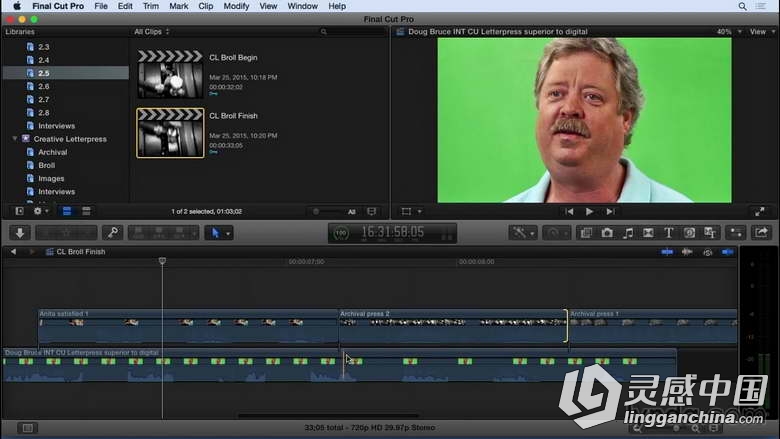Select the Archival press 2 timeline clip
The height and width of the screenshot is (439, 780).
(x=452, y=326)
